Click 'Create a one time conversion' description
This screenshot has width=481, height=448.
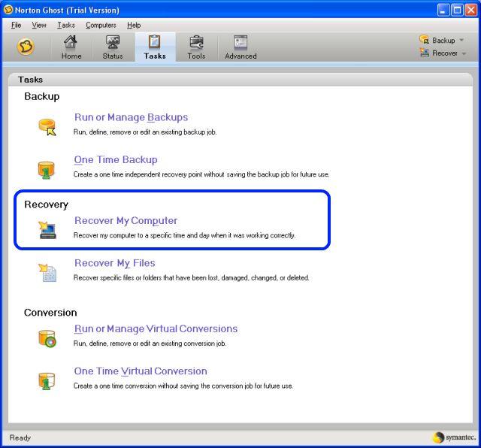point(183,386)
